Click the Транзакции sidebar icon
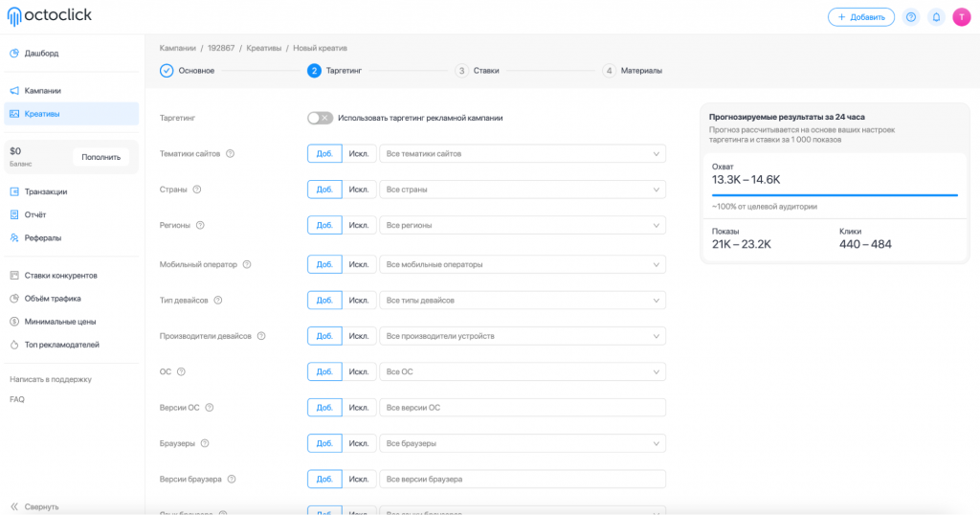The image size is (980, 515). [x=14, y=191]
